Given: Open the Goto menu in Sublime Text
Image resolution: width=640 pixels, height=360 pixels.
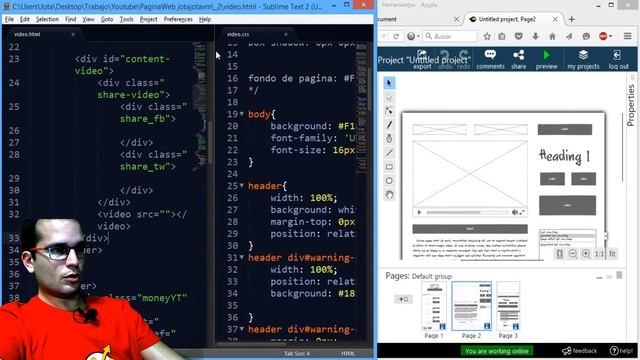Looking at the screenshot, I should coord(107,19).
